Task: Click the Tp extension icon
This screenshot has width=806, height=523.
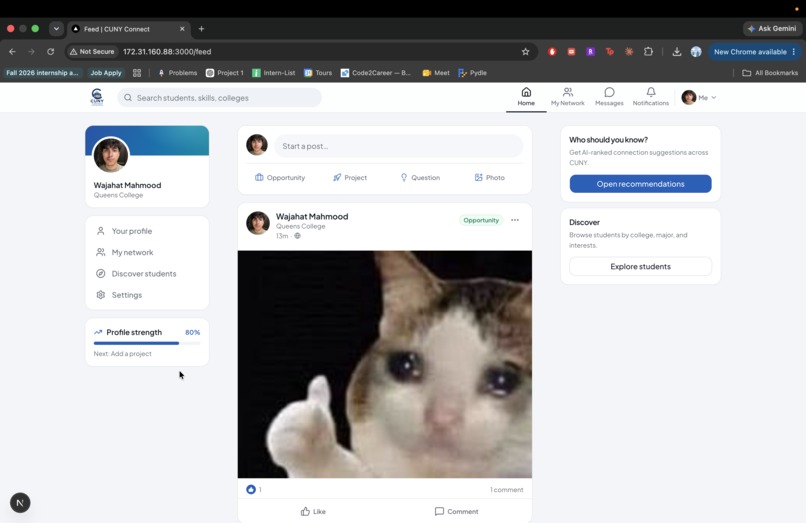Action: click(610, 51)
